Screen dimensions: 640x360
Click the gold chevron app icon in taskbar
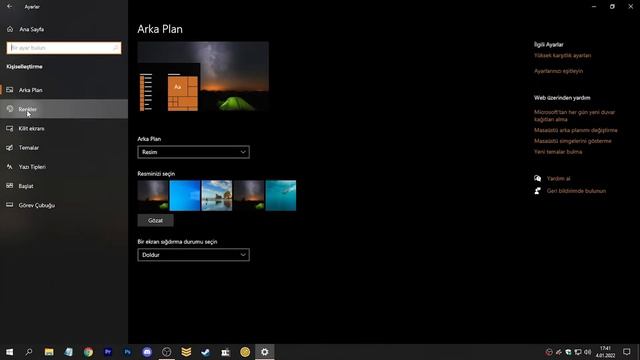(186, 352)
